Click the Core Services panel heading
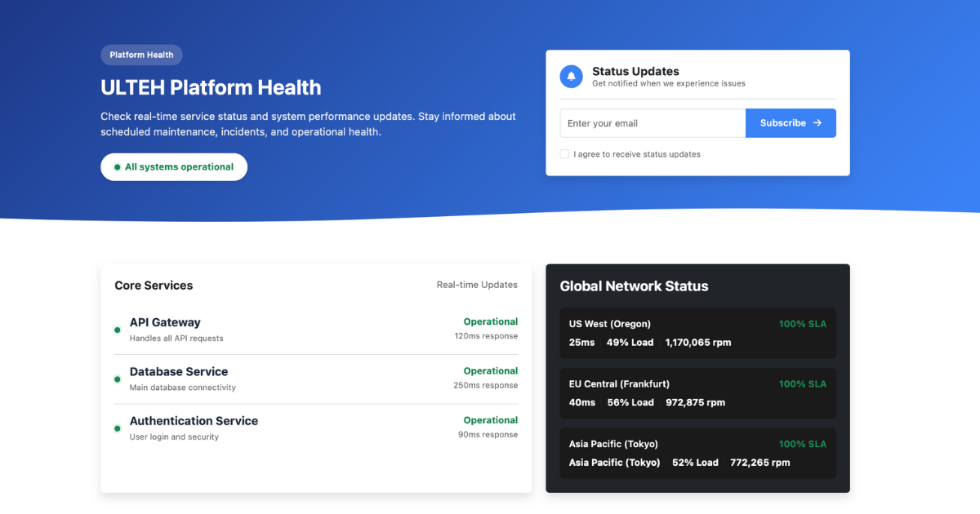The width and height of the screenshot is (980, 514). click(x=153, y=285)
